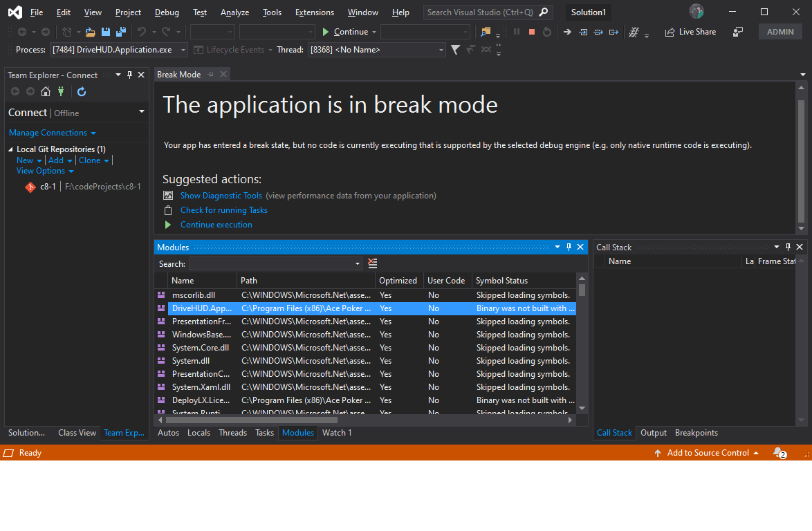Click the Continue execution link
The width and height of the screenshot is (812, 531).
click(x=216, y=225)
